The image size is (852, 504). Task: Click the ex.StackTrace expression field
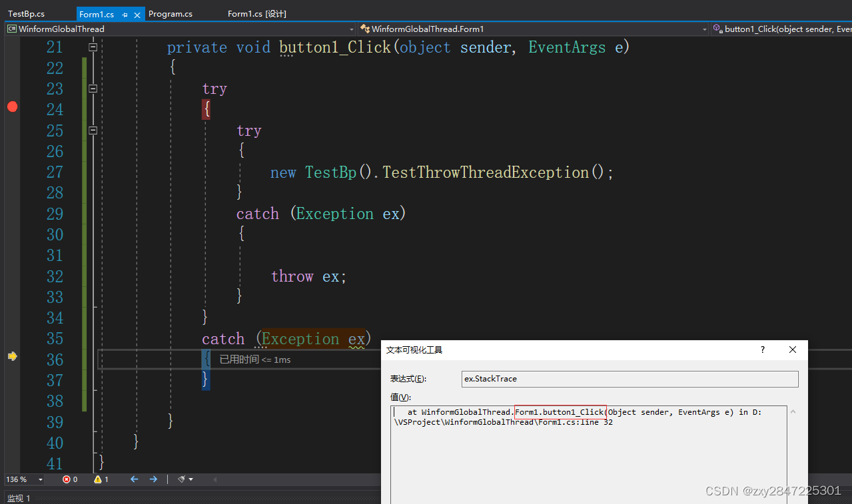pos(630,379)
